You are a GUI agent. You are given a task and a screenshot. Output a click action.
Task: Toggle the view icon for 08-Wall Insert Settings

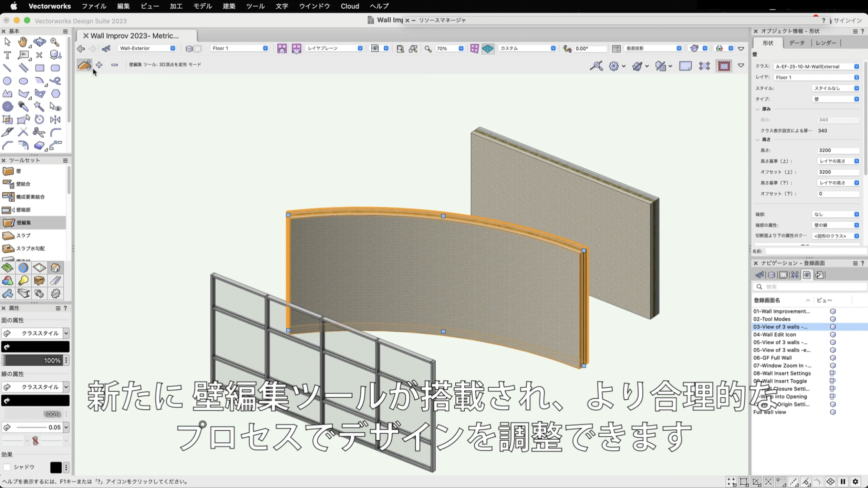tap(833, 374)
